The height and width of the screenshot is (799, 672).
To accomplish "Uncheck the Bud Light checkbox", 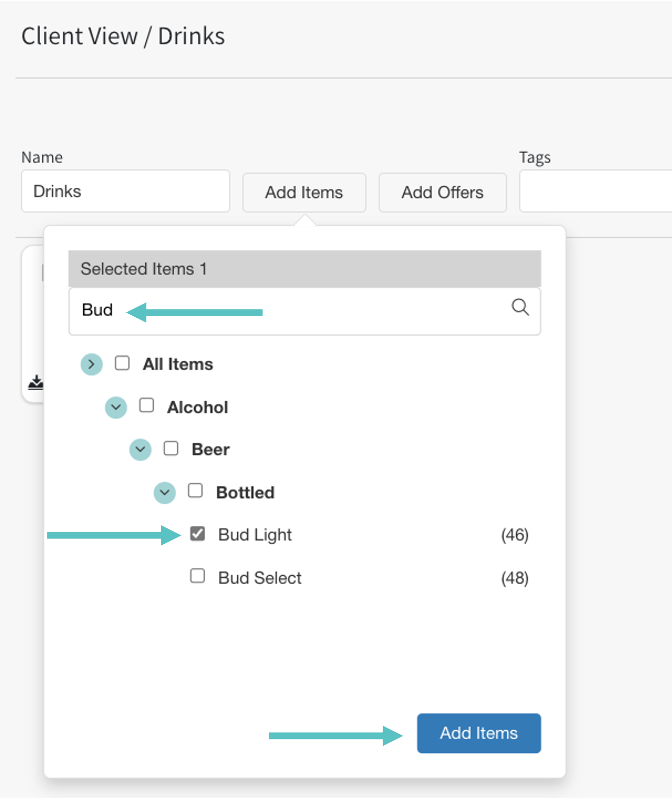I will tap(198, 534).
